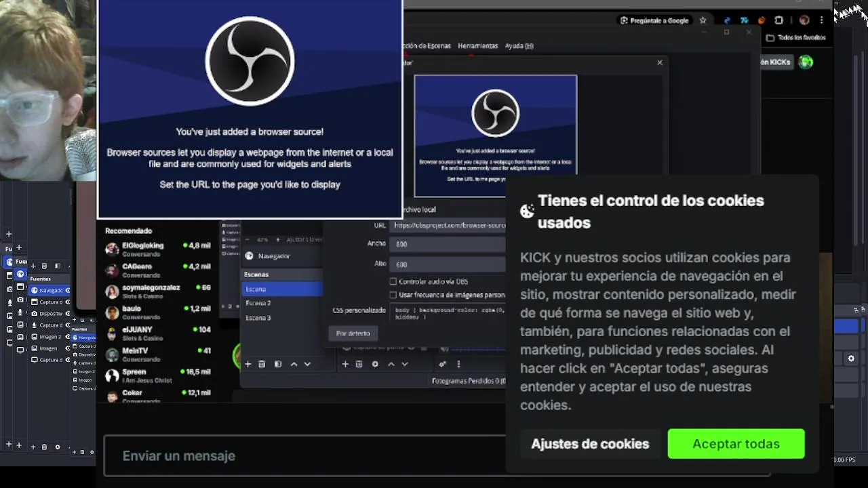Screen dimensions: 868x488
Task: Move the scene down with the Escenas down arrow
Action: pos(307,364)
